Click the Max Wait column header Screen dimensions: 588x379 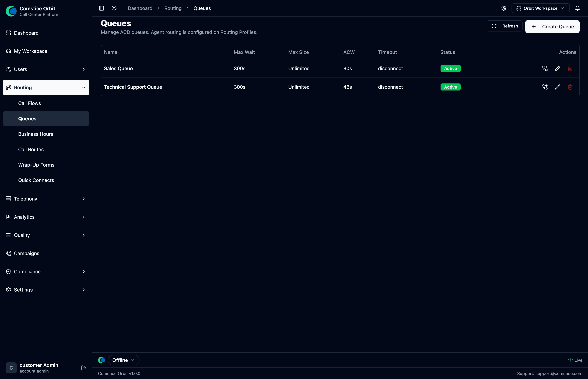click(244, 52)
